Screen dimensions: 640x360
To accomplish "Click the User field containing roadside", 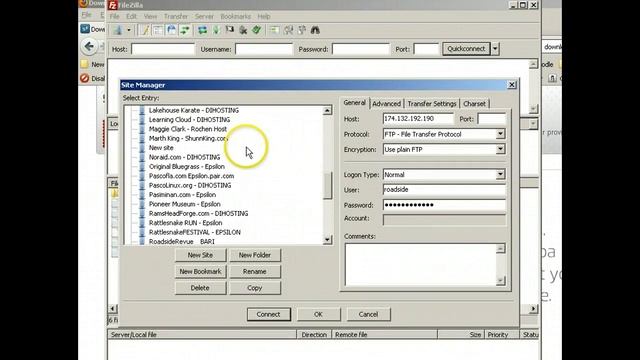I will point(444,190).
